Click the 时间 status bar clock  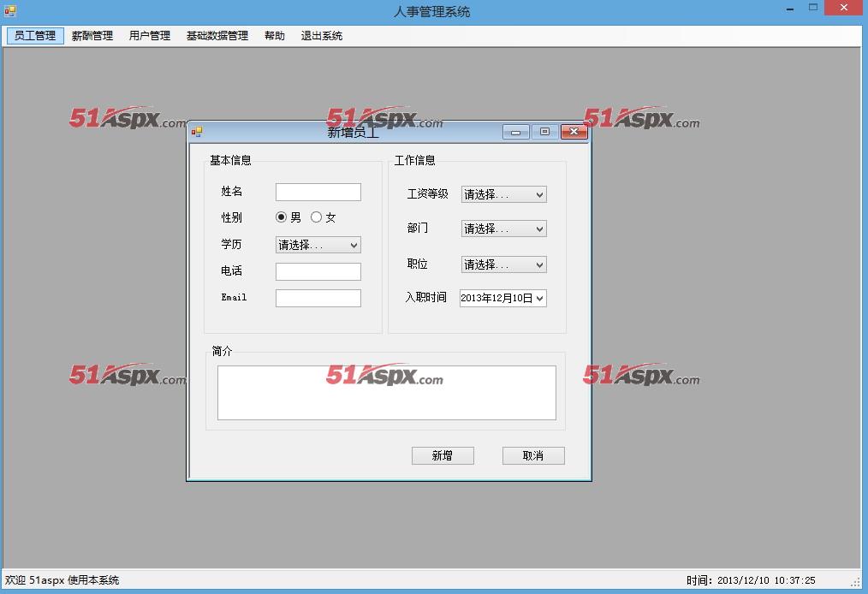[751, 580]
